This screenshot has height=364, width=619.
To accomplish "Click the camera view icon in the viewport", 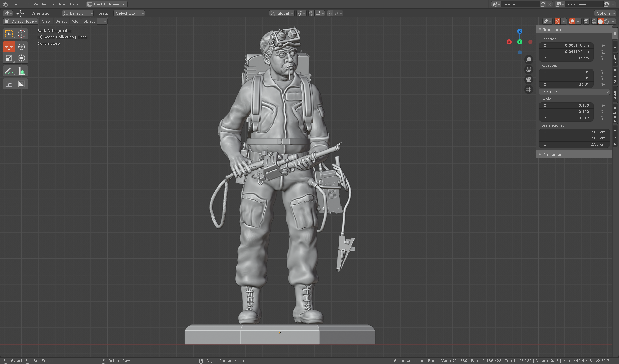I will click(x=529, y=80).
